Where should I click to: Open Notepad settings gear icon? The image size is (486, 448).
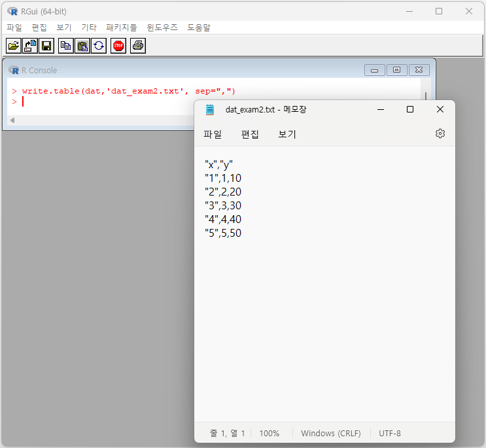pos(440,133)
